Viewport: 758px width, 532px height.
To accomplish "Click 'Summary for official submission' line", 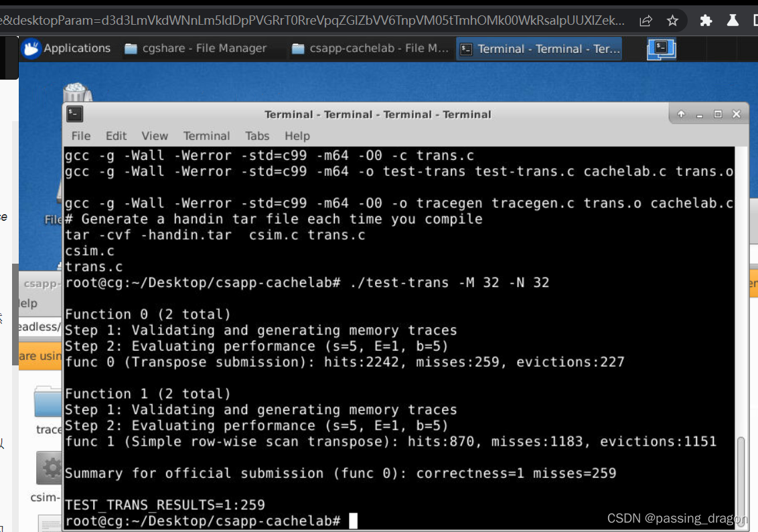I will tap(340, 473).
